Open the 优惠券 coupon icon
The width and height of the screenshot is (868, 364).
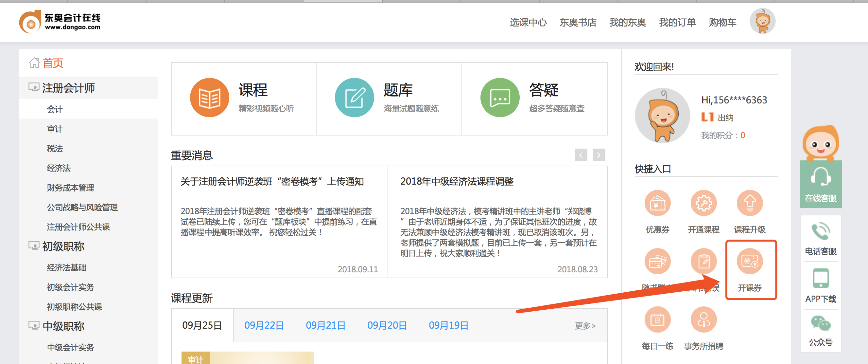tap(657, 203)
